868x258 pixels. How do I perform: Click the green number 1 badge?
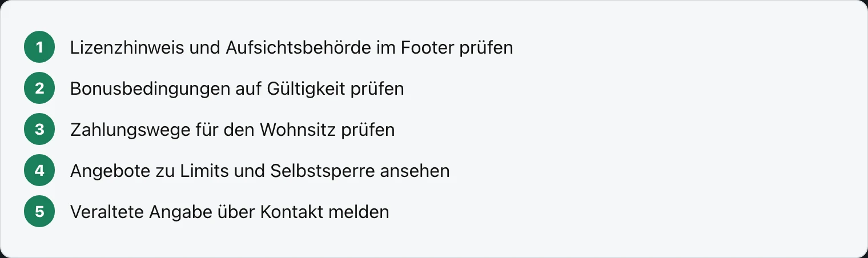coord(39,47)
